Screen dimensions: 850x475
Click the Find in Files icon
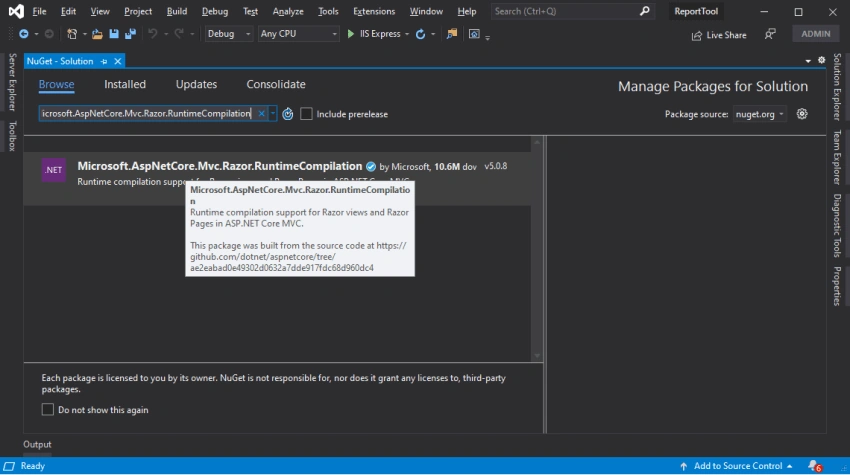pyautogui.click(x=451, y=34)
